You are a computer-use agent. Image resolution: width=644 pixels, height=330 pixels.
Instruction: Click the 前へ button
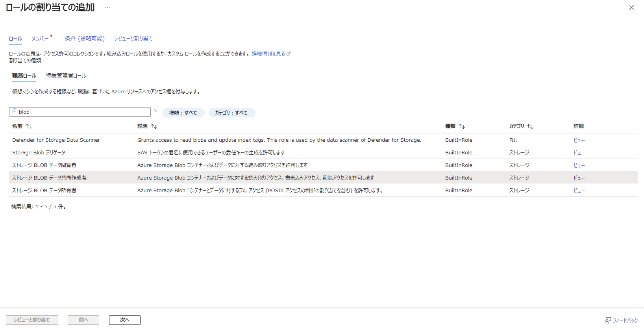pyautogui.click(x=83, y=320)
